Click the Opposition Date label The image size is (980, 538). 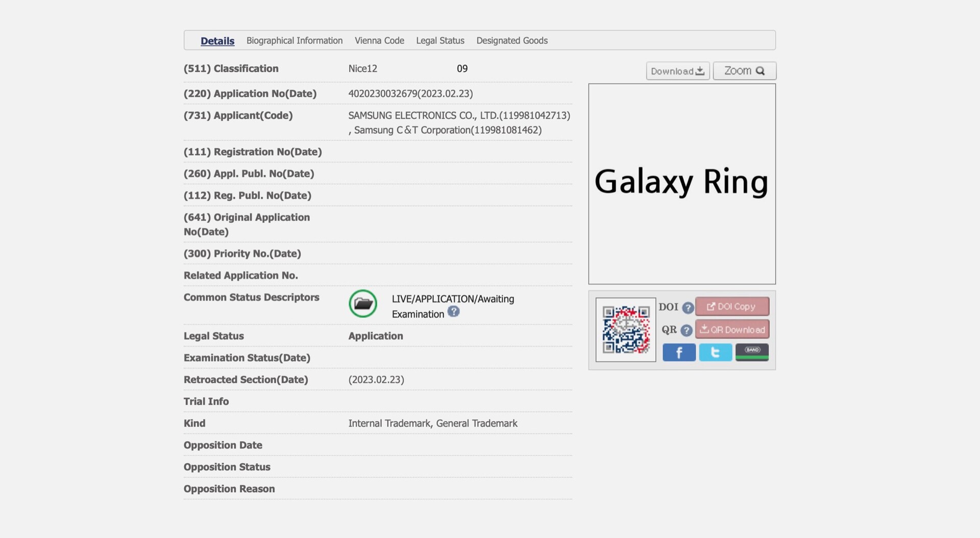coord(223,446)
